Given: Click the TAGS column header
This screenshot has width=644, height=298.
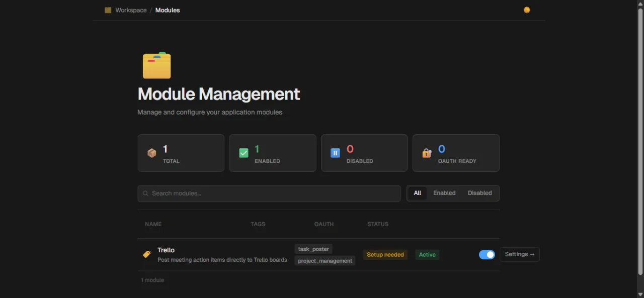Looking at the screenshot, I should [x=258, y=224].
